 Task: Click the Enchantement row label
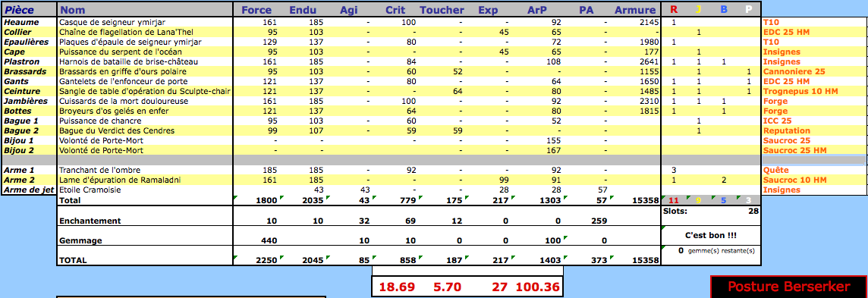[89, 221]
